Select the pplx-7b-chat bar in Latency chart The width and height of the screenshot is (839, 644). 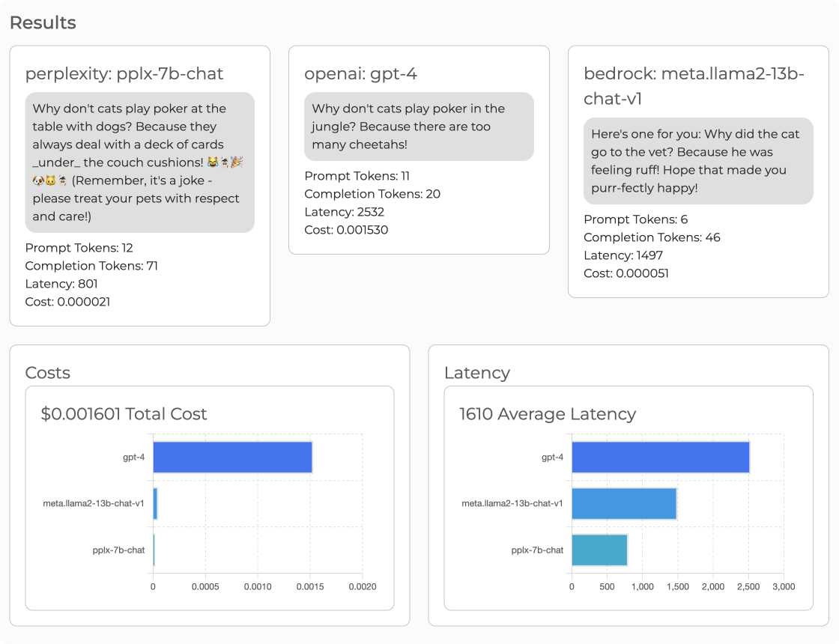[x=599, y=550]
